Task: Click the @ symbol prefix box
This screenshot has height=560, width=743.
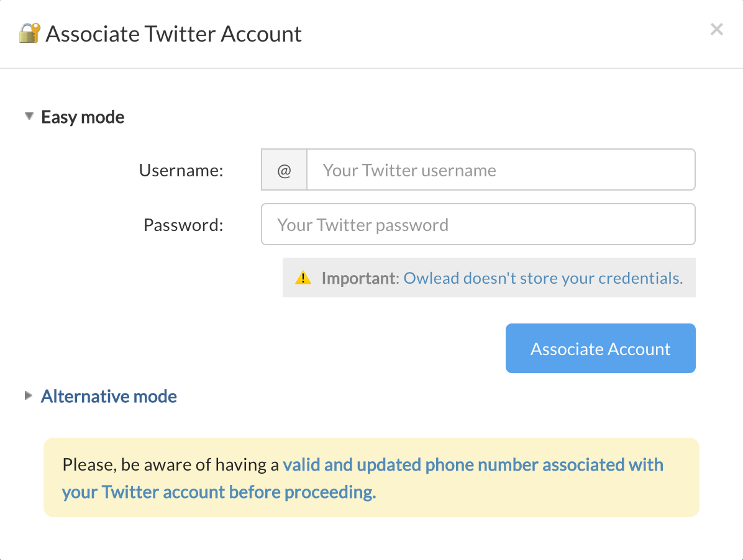Action: [x=285, y=170]
